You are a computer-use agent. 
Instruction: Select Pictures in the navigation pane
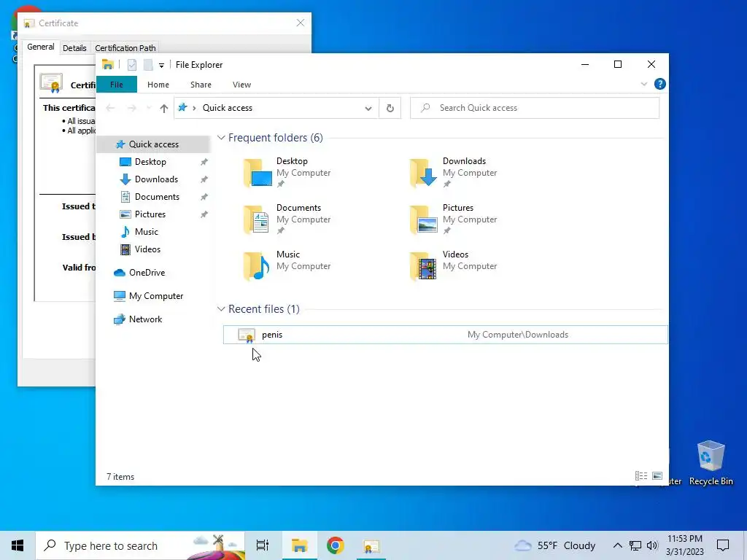[150, 214]
